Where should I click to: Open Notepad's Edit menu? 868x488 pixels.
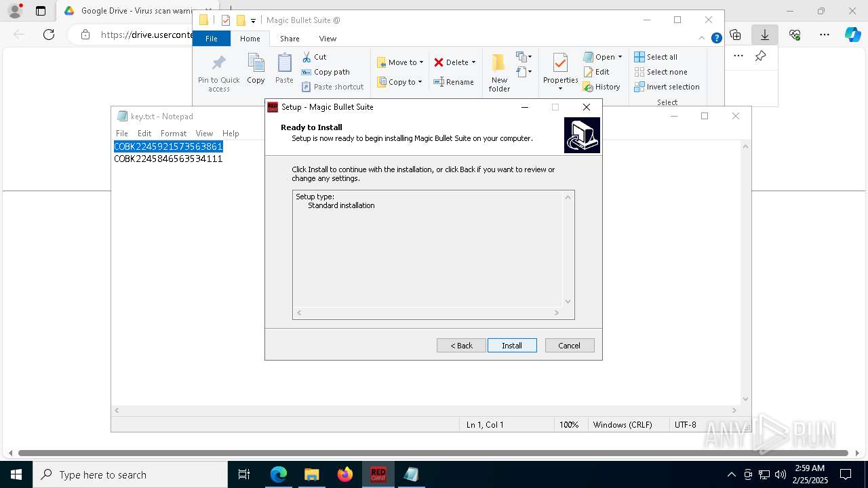(144, 134)
